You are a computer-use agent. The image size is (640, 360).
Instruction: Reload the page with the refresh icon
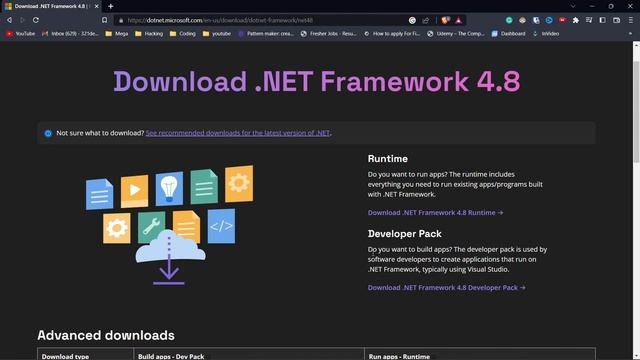click(36, 20)
